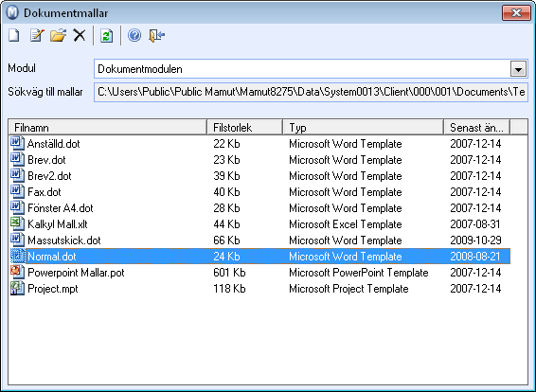Screen dimensions: 536x392
Task: Click the green Refresh icon
Action: 107,36
